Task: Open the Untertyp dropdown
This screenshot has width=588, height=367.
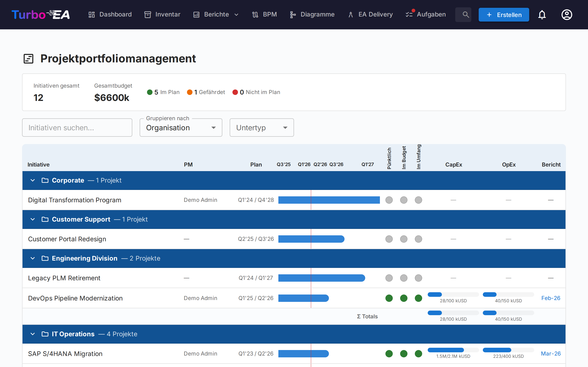Action: 262,128
